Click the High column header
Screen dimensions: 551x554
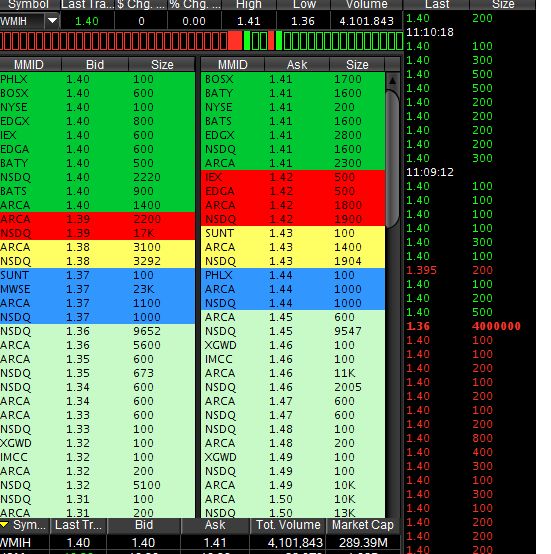coord(249,5)
